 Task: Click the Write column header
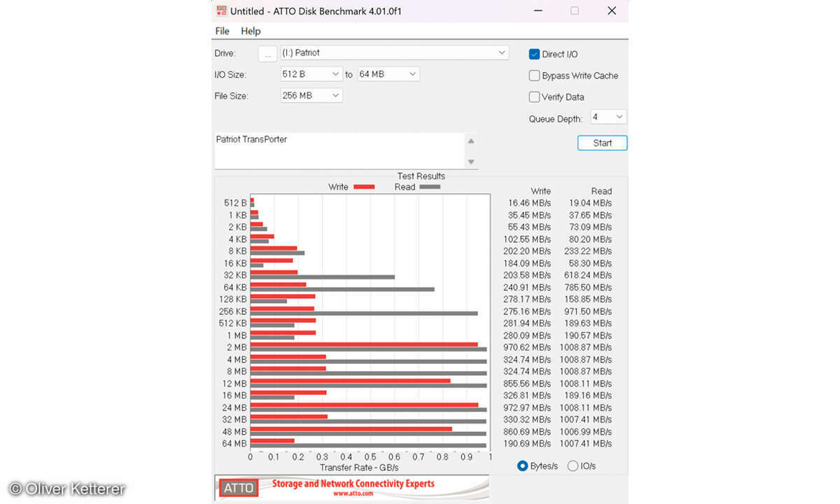pos(540,191)
